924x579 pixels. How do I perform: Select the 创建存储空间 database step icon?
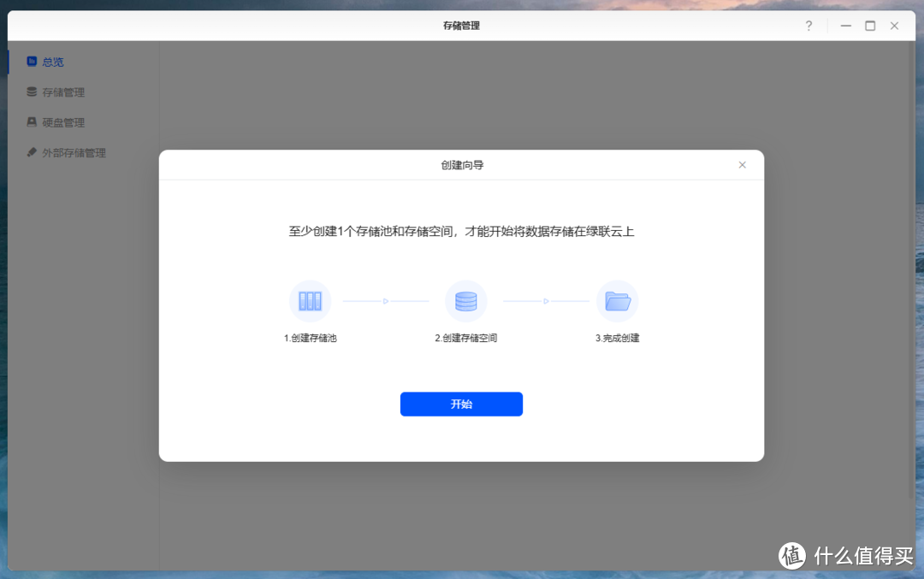(x=466, y=300)
